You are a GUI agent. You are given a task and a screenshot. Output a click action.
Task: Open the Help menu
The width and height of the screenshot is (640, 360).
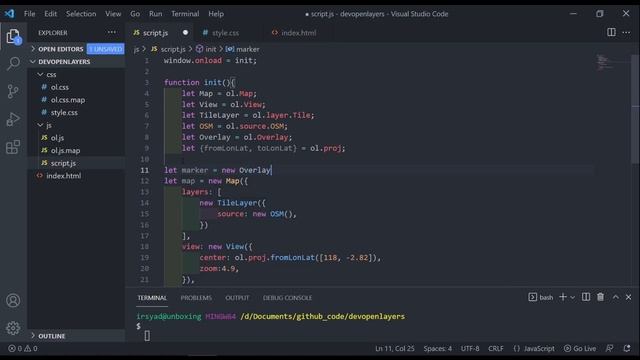click(x=216, y=13)
